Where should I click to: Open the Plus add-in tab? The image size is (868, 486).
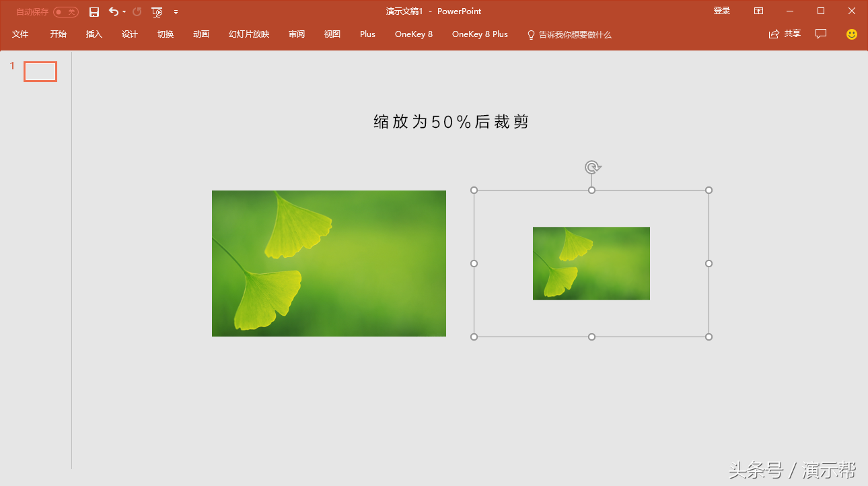(x=367, y=34)
